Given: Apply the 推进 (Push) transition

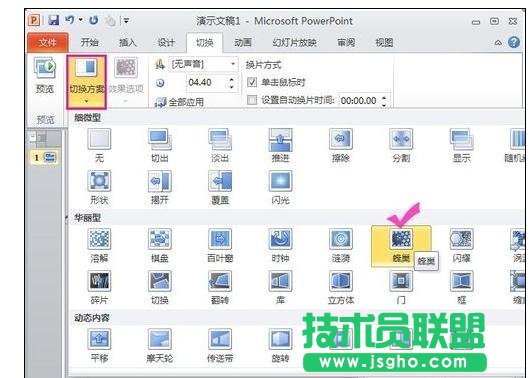Looking at the screenshot, I should (280, 145).
